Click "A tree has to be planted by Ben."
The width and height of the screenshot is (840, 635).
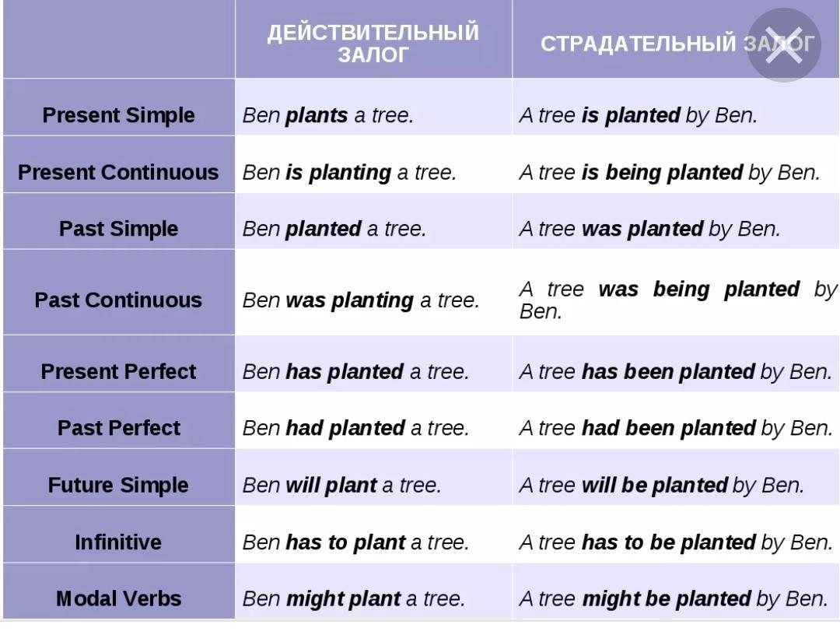pos(675,542)
